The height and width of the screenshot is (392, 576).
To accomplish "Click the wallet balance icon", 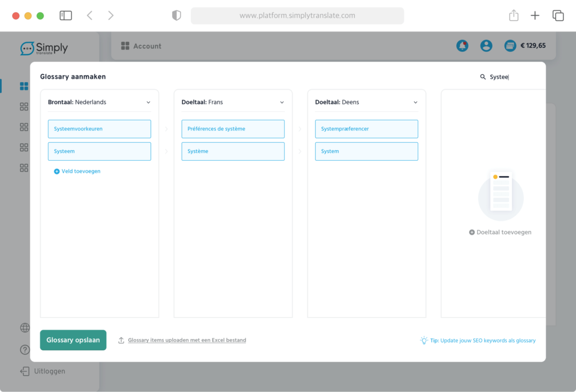I will click(x=510, y=46).
